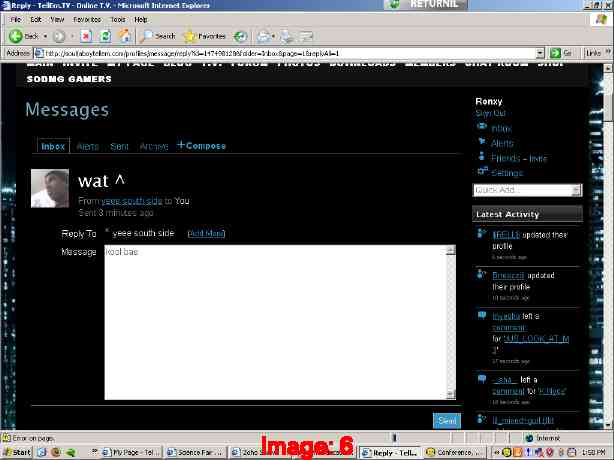Click the Compose message link
The width and height of the screenshot is (614, 460).
(202, 146)
